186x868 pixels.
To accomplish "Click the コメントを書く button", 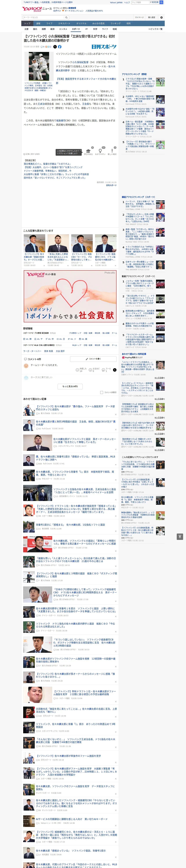I will point(93,359).
